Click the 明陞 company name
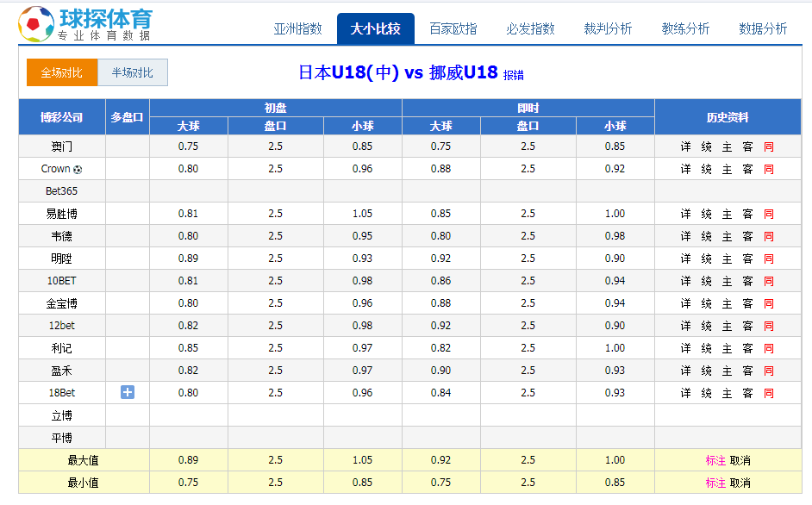The image size is (812, 505). point(61,259)
